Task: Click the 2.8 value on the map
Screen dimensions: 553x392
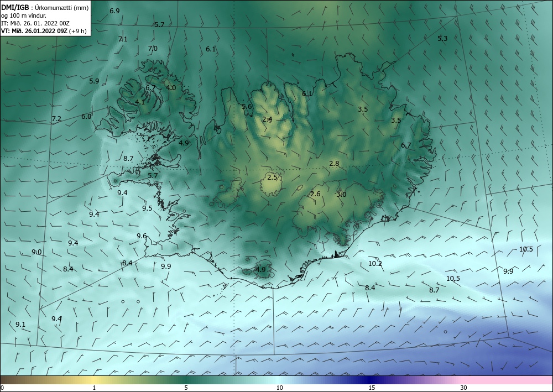Action: click(334, 164)
